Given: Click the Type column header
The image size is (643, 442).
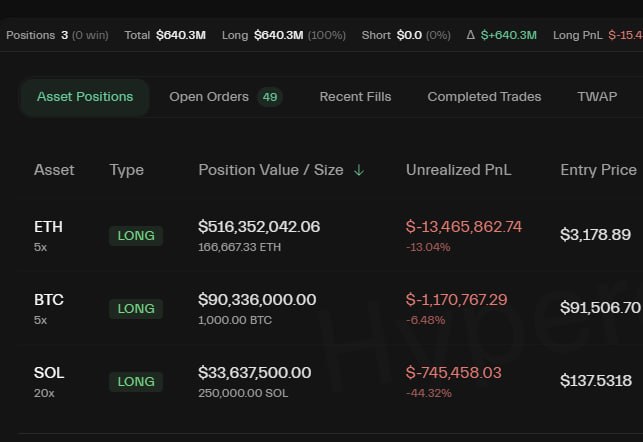Looking at the screenshot, I should [127, 170].
